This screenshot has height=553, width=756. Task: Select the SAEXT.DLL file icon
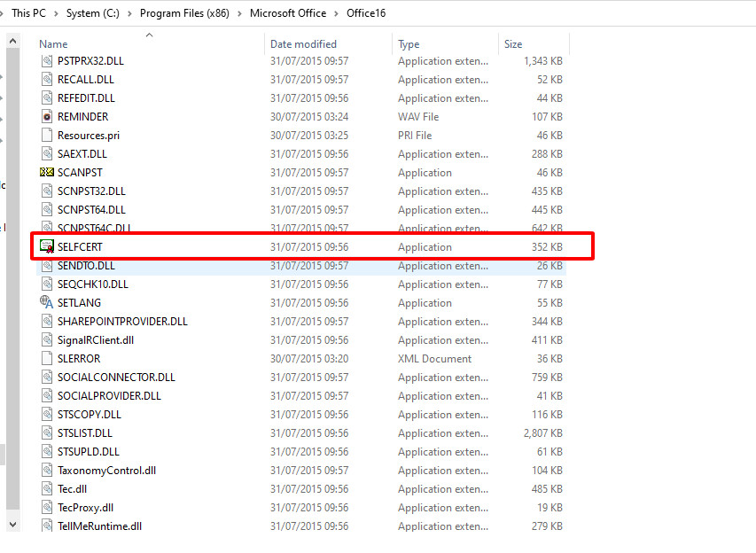pos(47,154)
